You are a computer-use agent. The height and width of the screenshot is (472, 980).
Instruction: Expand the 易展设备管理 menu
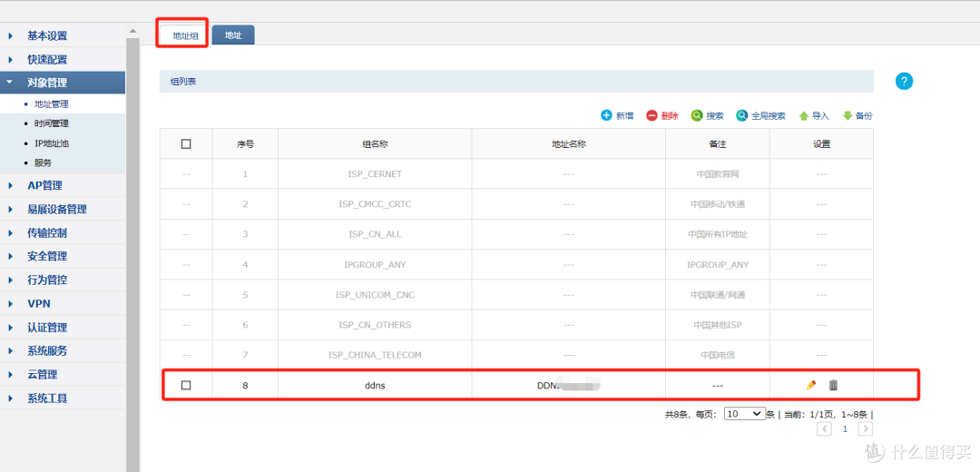pyautogui.click(x=63, y=209)
